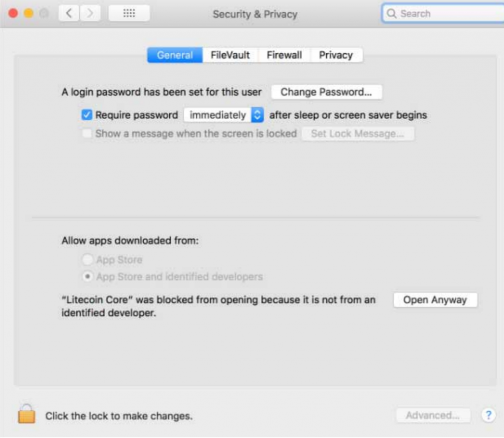504x438 pixels.
Task: Toggle Show a message when screen is locked
Action: [x=87, y=133]
